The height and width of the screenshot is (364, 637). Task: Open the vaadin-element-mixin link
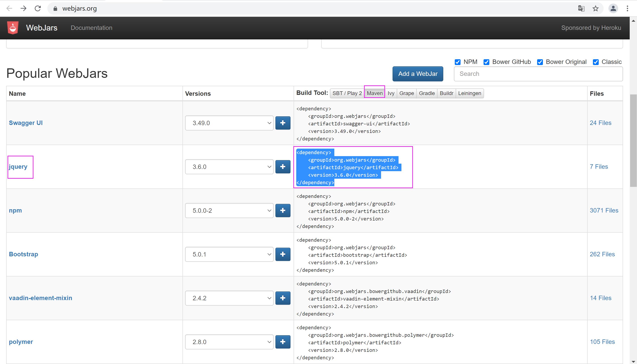(41, 298)
